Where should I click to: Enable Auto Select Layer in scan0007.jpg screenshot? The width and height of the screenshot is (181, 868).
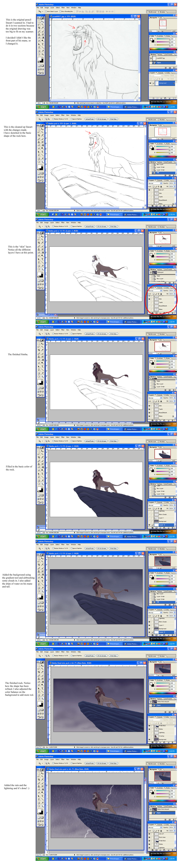pyautogui.click(x=46, y=11)
